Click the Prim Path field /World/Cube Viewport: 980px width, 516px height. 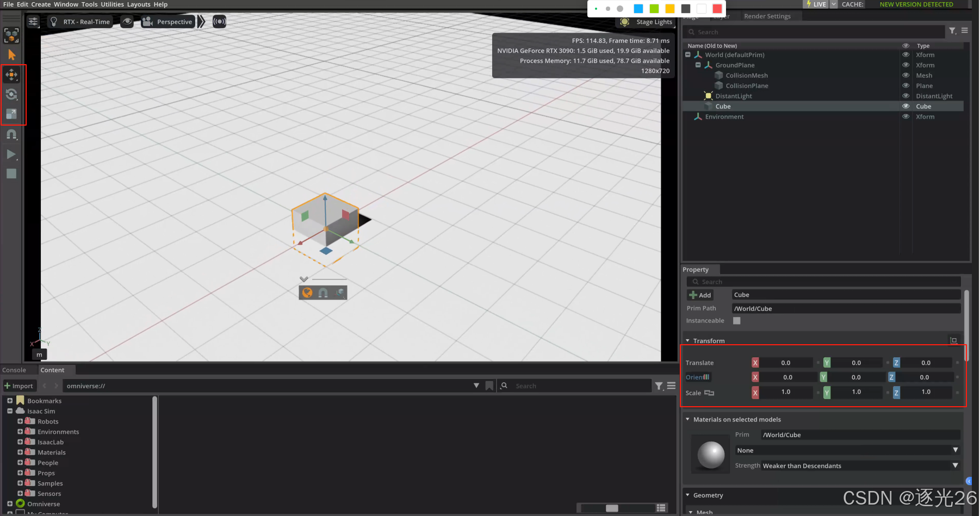click(x=846, y=309)
